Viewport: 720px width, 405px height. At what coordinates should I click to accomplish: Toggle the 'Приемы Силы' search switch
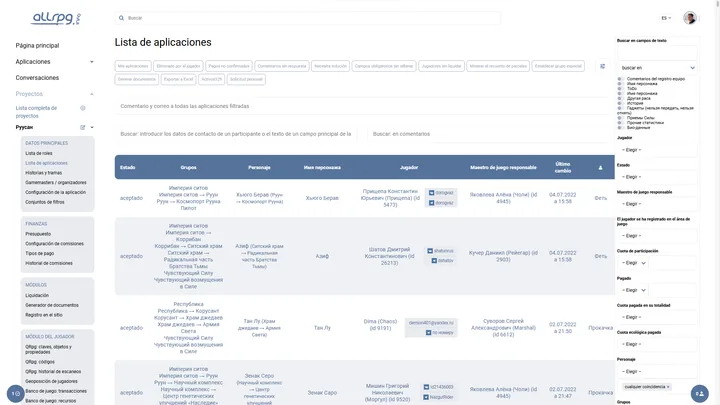coord(619,118)
